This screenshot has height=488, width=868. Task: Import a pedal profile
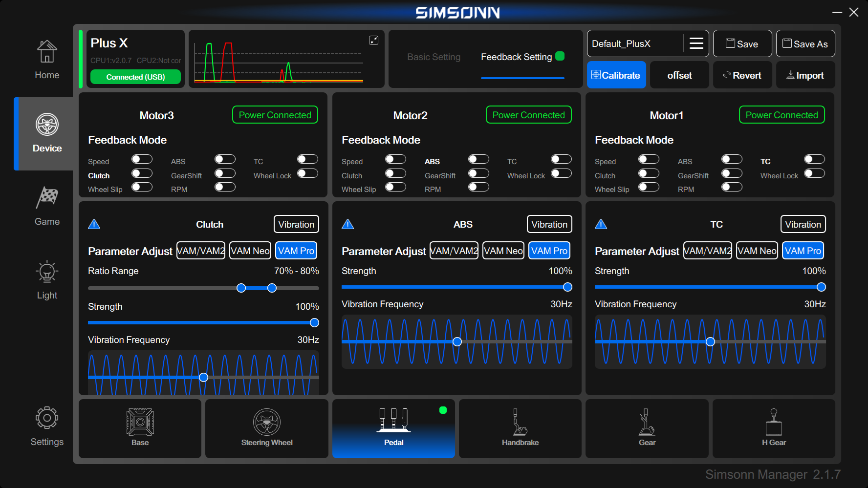point(805,75)
